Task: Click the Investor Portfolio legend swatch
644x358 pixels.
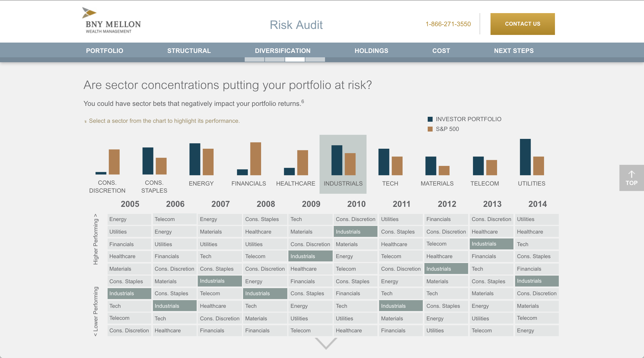Action: click(430, 119)
